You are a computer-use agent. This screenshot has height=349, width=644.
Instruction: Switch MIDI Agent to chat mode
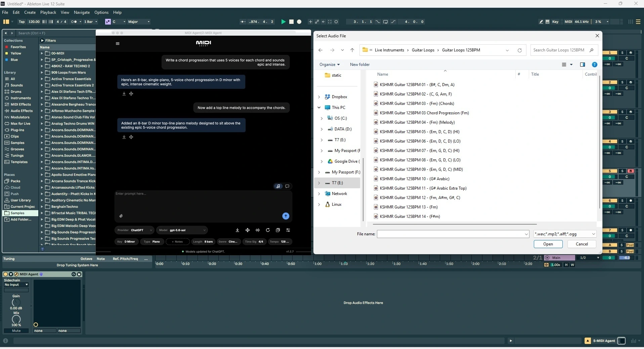click(x=287, y=186)
